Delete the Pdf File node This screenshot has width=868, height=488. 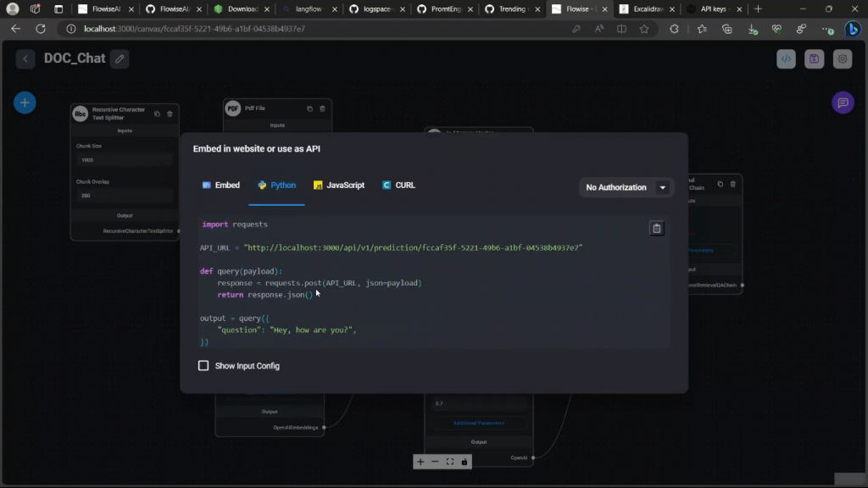[x=322, y=108]
